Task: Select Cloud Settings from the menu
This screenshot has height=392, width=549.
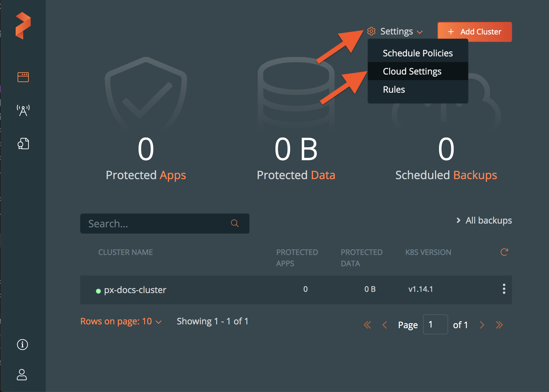Action: click(412, 71)
